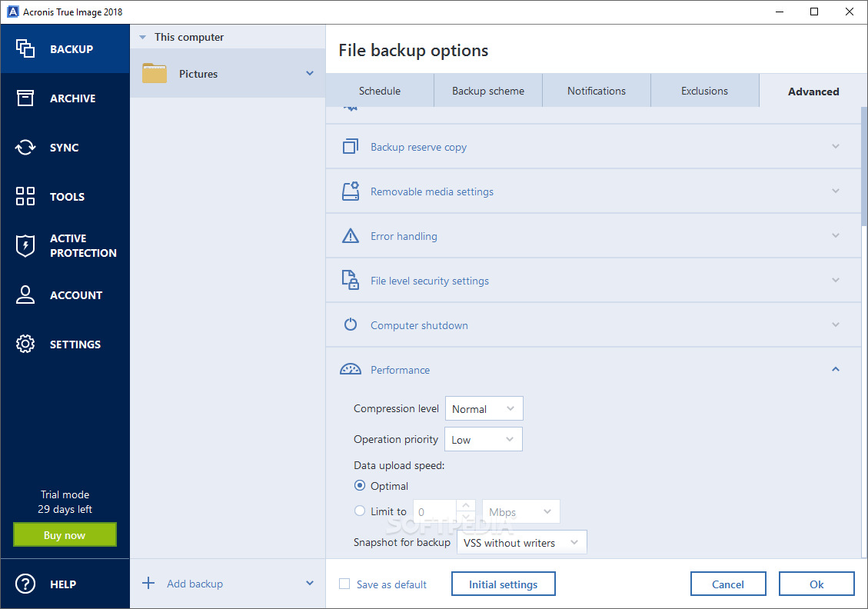The image size is (868, 609).
Task: Select the Limit to radio button
Action: click(360, 511)
